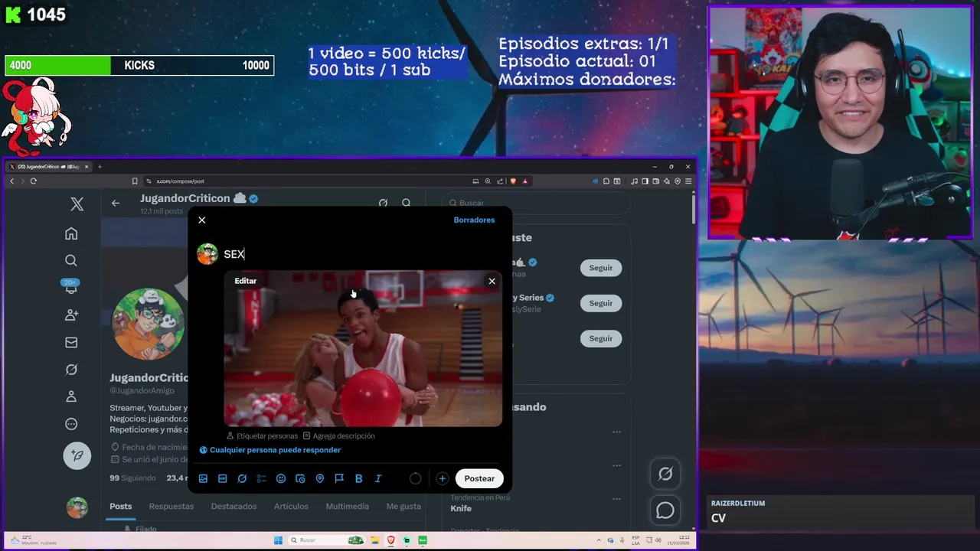Screen dimensions: 980x551
Task: Open more options for first trending item
Action: [616, 432]
